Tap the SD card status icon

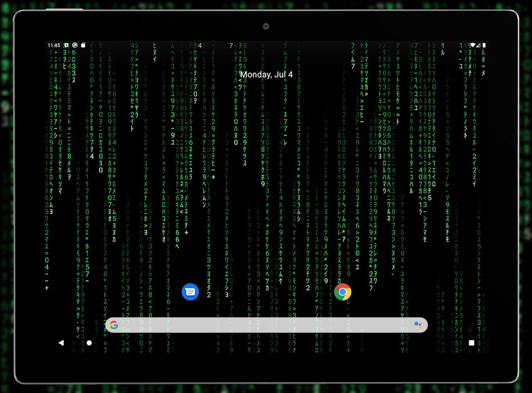pos(83,45)
